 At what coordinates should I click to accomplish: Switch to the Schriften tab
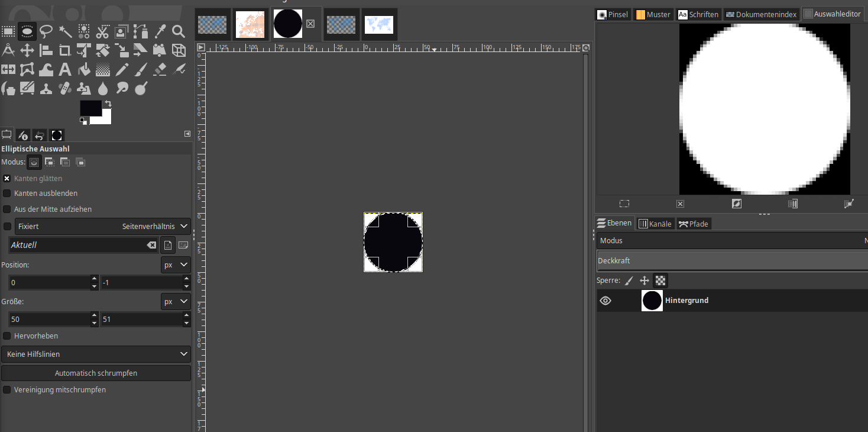point(698,14)
